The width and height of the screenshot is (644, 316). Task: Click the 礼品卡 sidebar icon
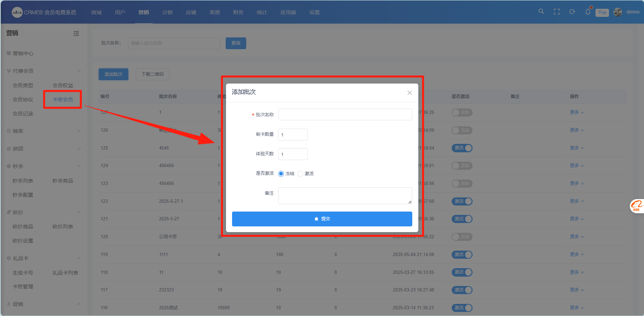point(9,258)
